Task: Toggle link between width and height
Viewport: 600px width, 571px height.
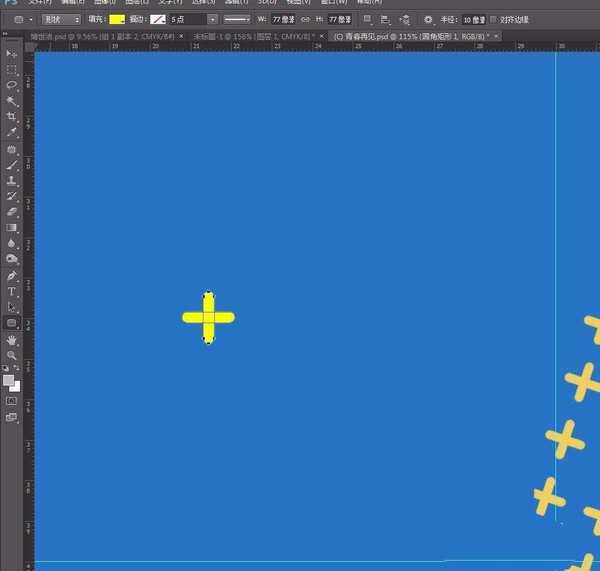Action: pyautogui.click(x=305, y=20)
